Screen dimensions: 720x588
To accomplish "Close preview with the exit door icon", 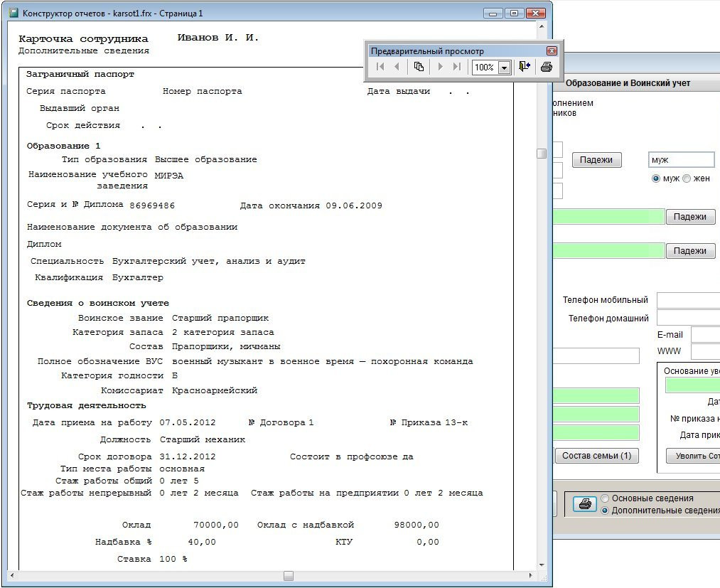I will coord(525,67).
